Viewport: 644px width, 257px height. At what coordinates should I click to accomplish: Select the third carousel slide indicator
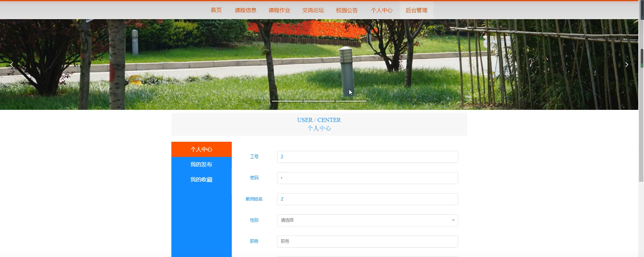tap(351, 101)
